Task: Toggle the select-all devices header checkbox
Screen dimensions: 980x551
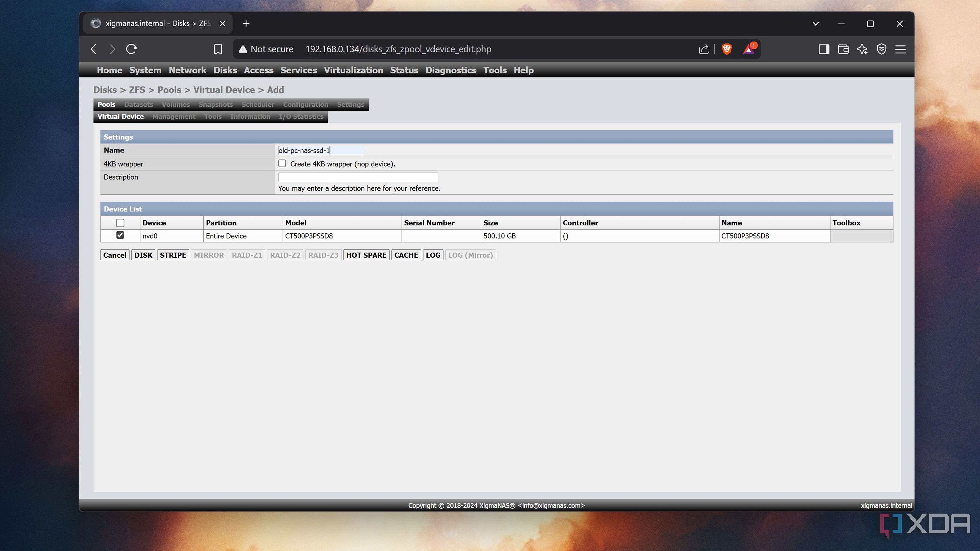Action: (120, 223)
